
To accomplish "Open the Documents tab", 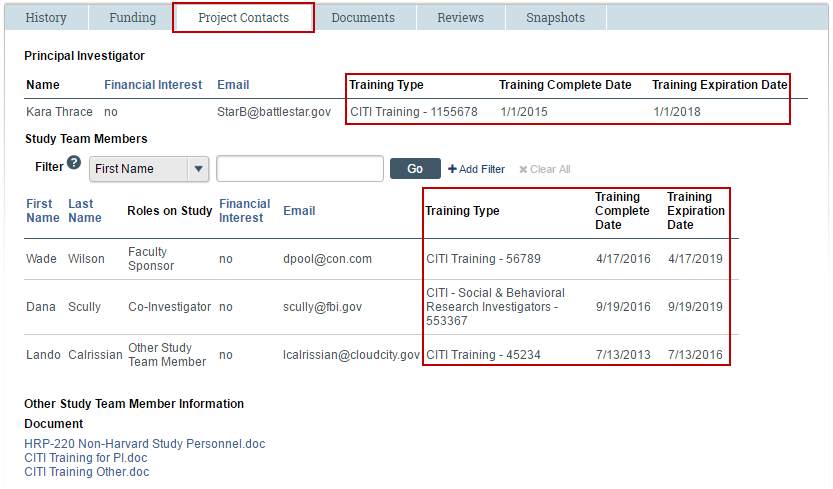I will [363, 18].
